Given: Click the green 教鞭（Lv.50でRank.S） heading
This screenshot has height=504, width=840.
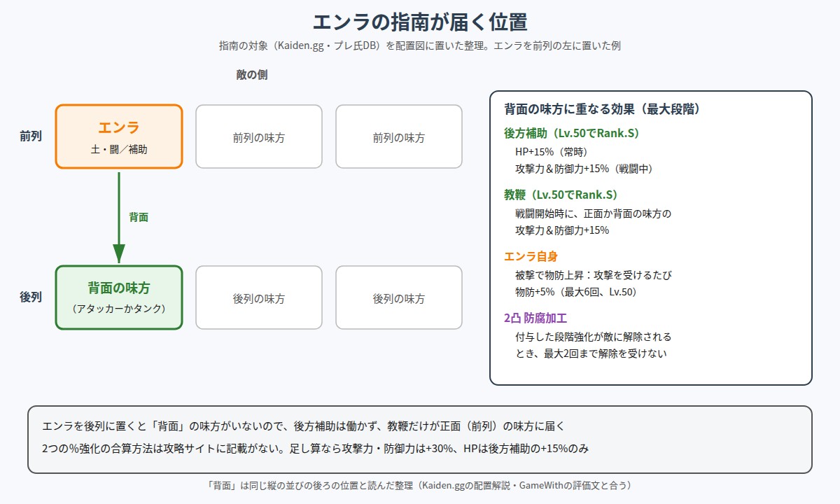Looking at the screenshot, I should (560, 195).
